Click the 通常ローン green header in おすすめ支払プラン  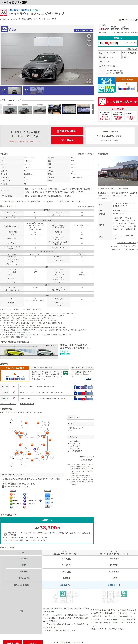(x=47, y=520)
